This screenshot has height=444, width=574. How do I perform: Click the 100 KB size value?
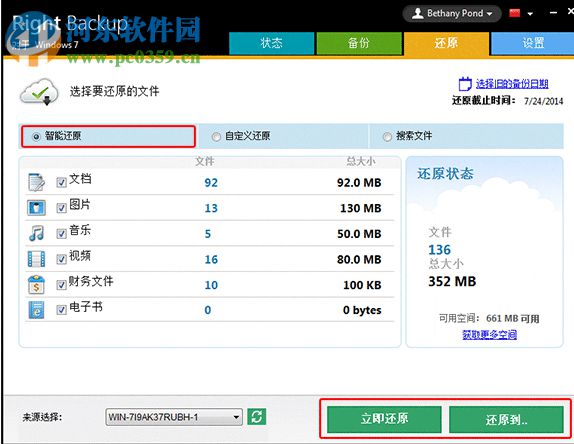[362, 285]
